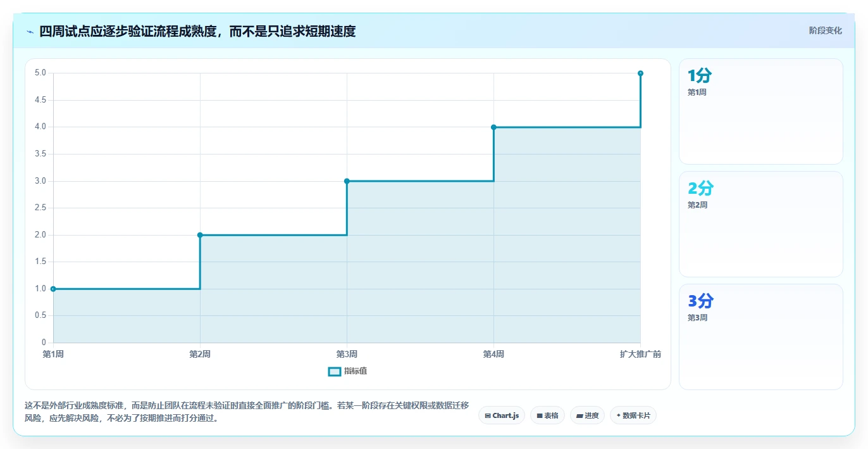
Task: Click the 2.5 y-axis value
Action: point(40,208)
